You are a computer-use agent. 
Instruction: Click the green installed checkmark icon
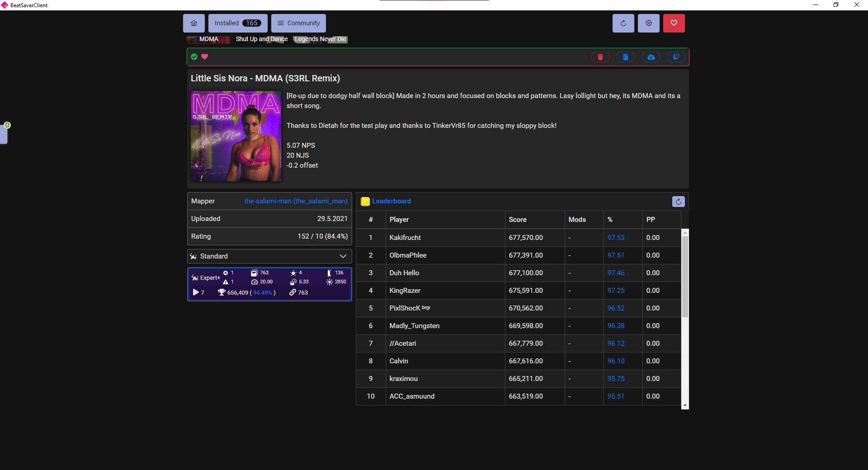[194, 57]
